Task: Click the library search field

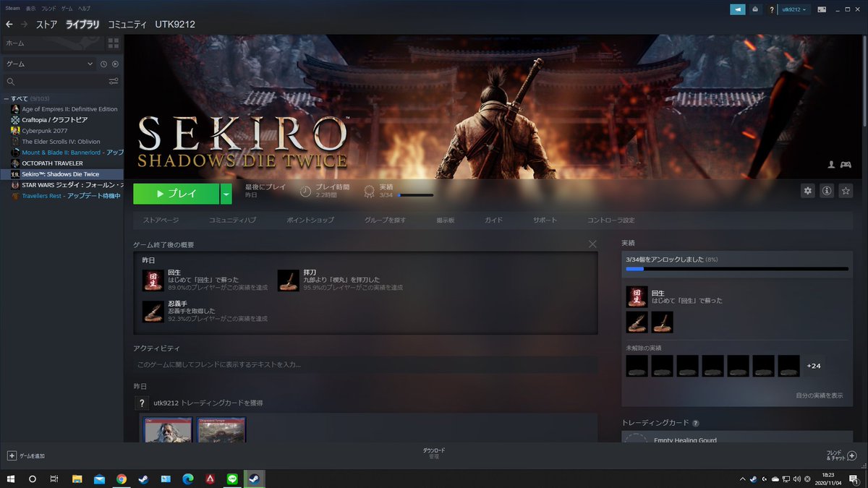Action: click(x=56, y=81)
